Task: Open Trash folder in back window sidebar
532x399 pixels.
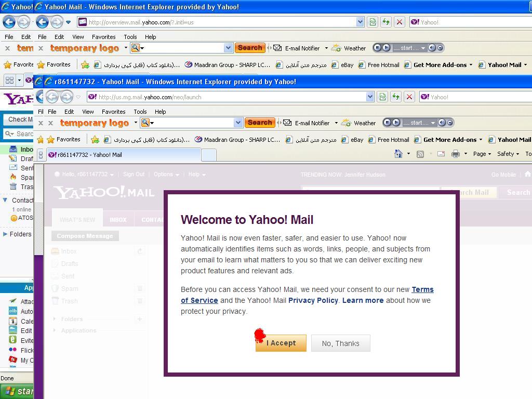Action: coord(21,187)
